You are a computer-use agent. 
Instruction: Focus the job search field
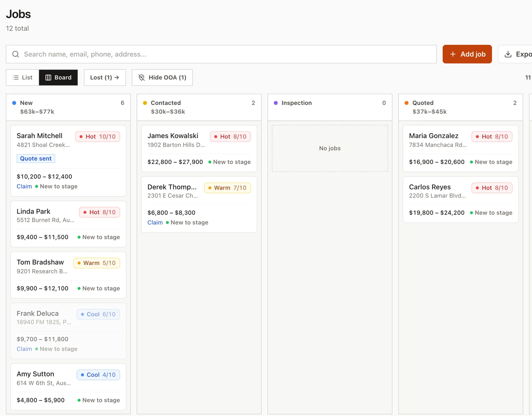(221, 54)
